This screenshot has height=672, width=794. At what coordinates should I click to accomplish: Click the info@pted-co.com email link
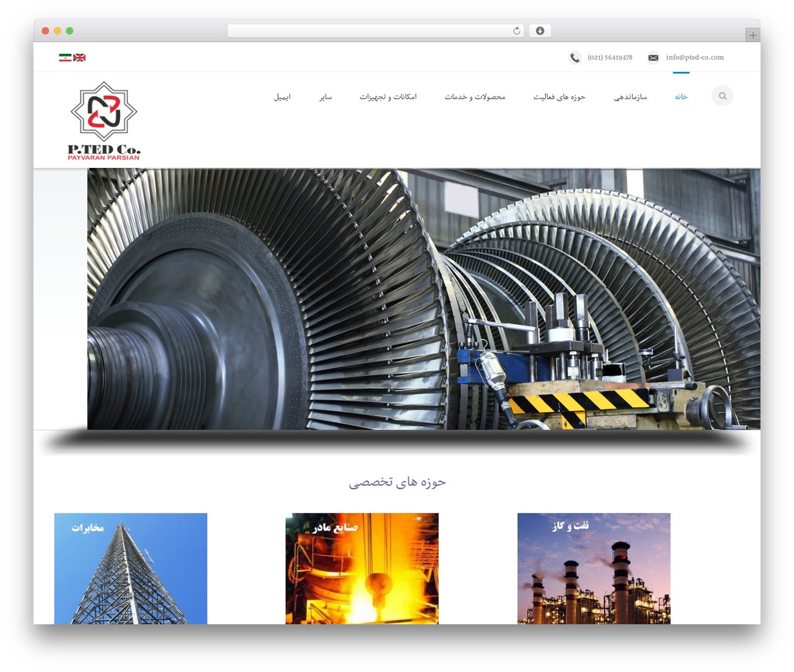695,58
